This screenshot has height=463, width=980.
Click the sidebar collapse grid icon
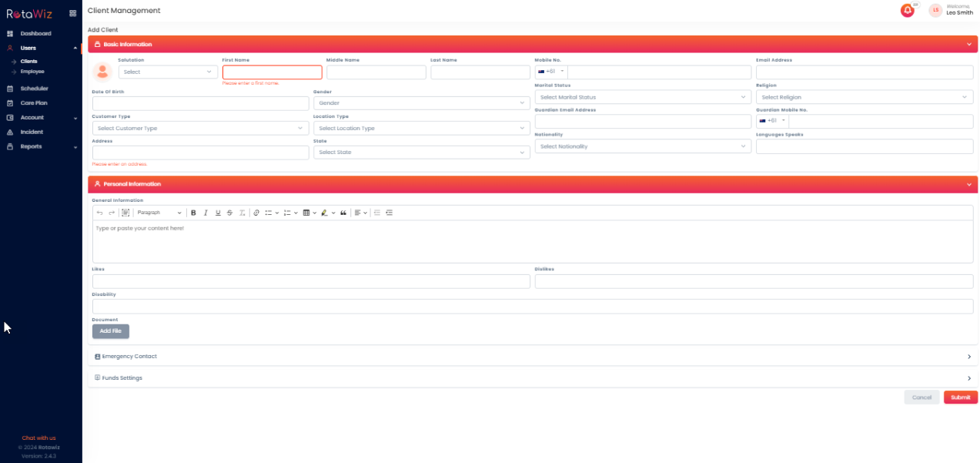coord(72,13)
